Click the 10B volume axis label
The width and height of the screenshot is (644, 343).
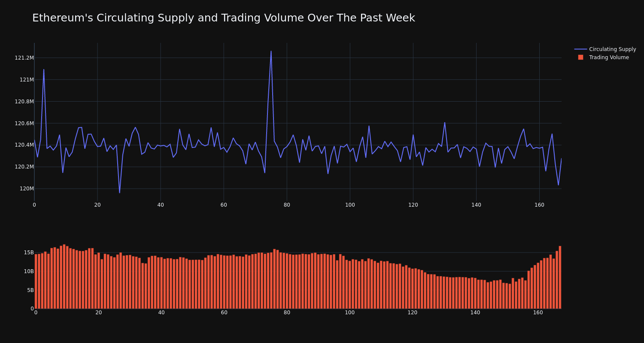[29, 271]
